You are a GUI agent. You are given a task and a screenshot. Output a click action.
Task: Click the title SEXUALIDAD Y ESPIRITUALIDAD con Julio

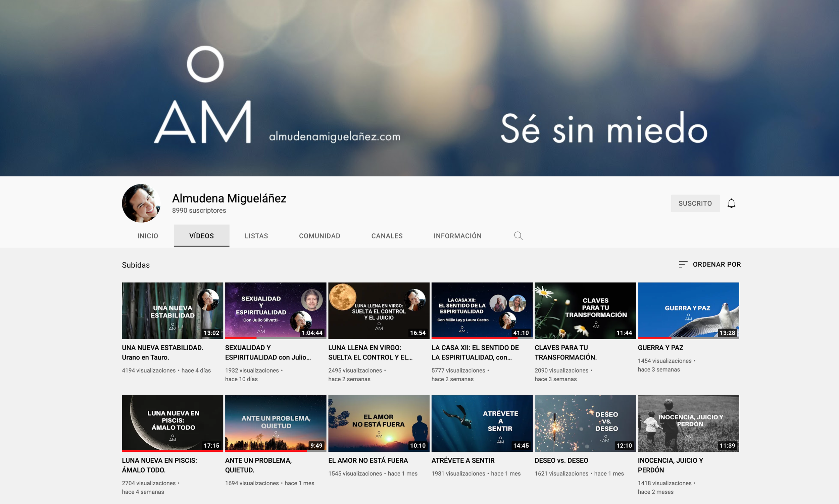(268, 352)
